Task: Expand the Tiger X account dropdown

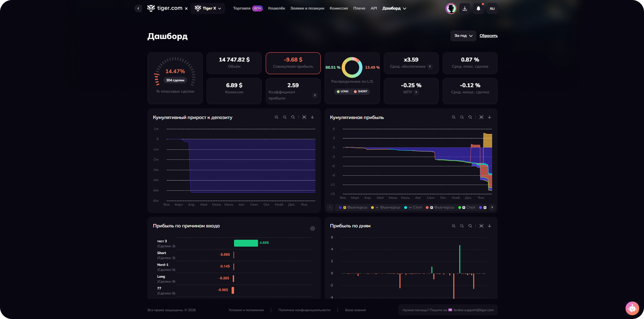Action: point(208,8)
